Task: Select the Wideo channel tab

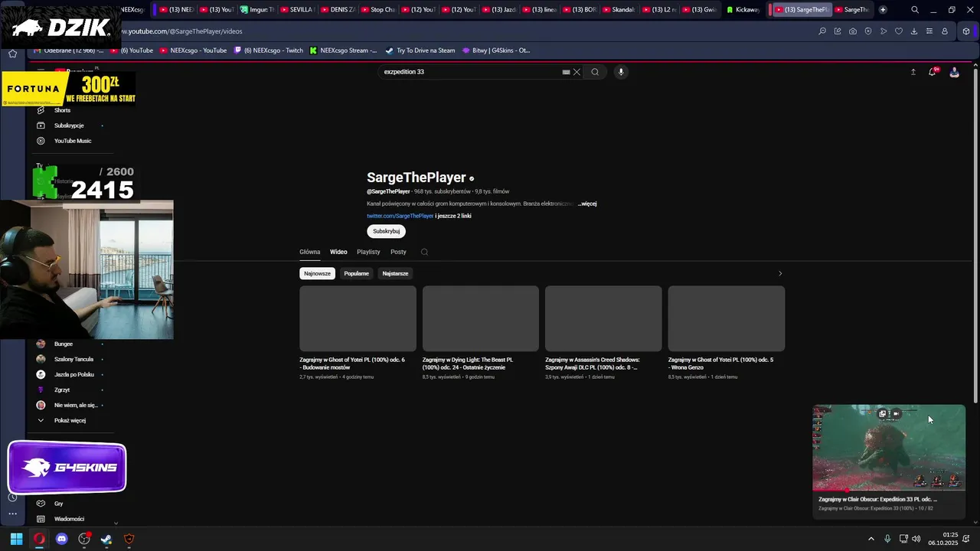Action: 338,252
